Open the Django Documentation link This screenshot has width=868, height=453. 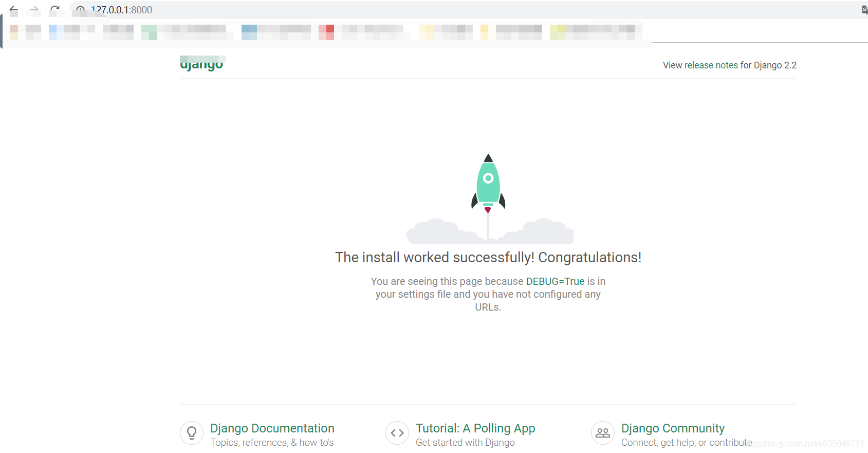tap(272, 428)
